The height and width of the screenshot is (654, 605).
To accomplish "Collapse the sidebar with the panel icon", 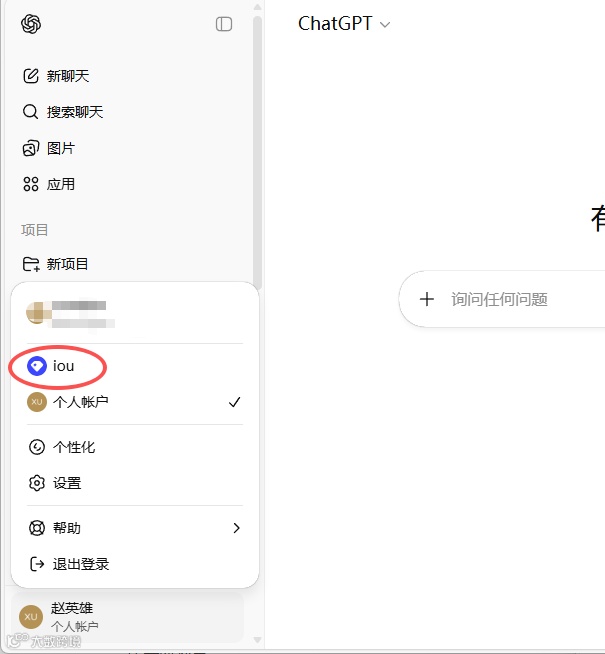I will [x=224, y=24].
